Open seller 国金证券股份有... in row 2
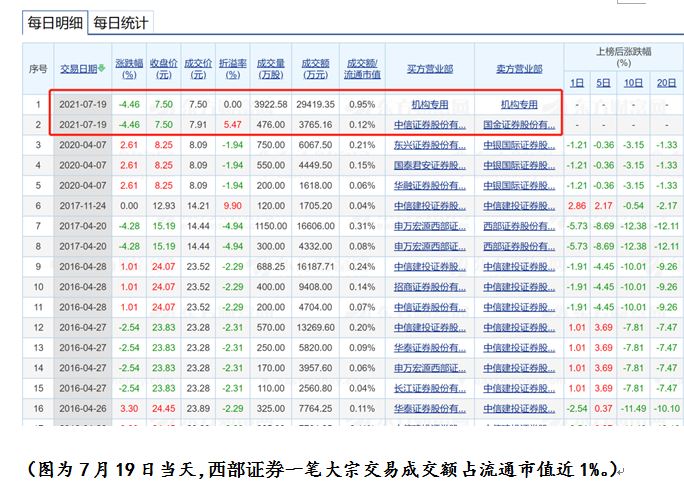 519,125
